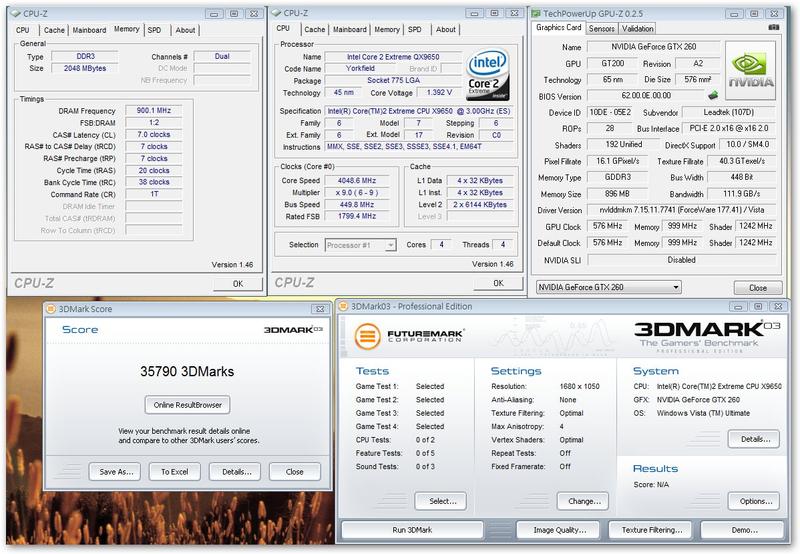Open SPD tab in left CPU-Z window

pos(155,30)
